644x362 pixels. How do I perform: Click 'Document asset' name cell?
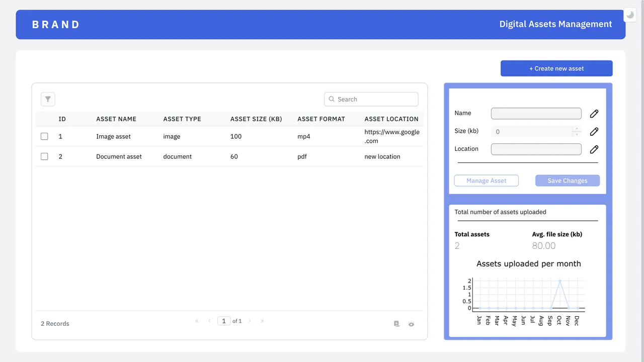tap(119, 156)
